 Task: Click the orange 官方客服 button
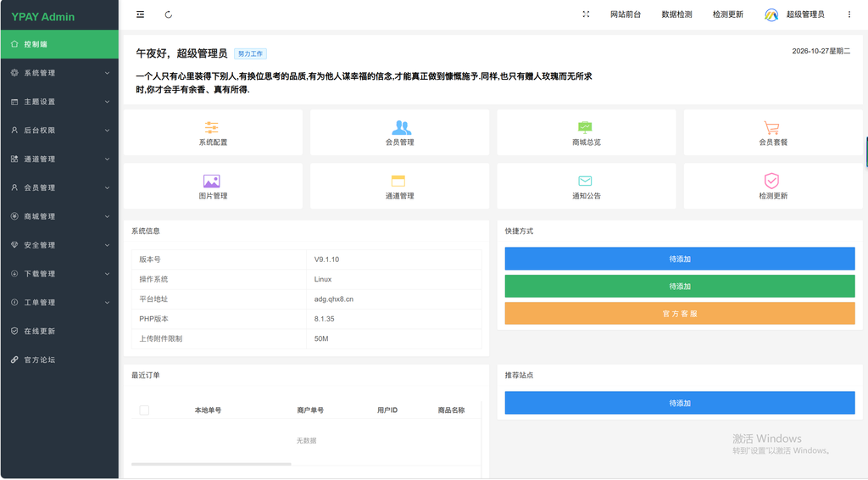(680, 313)
